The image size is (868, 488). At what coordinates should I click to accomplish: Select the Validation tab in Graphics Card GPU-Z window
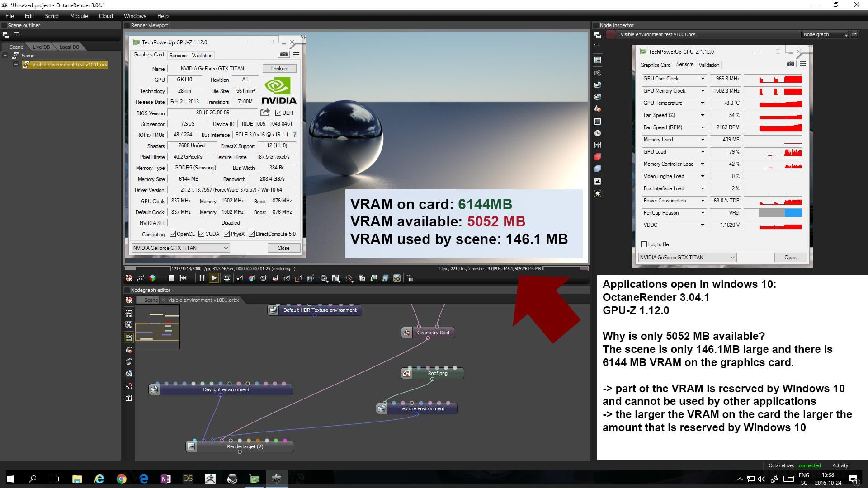pos(202,55)
